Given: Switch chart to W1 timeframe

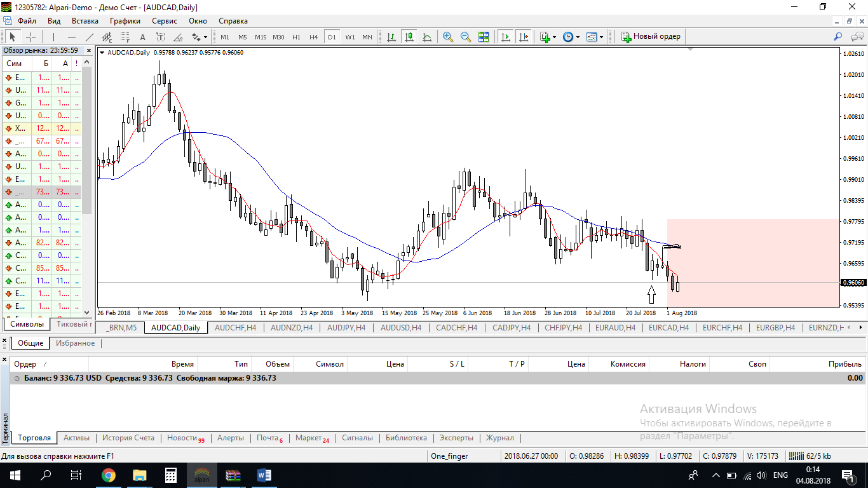Looking at the screenshot, I should [350, 37].
